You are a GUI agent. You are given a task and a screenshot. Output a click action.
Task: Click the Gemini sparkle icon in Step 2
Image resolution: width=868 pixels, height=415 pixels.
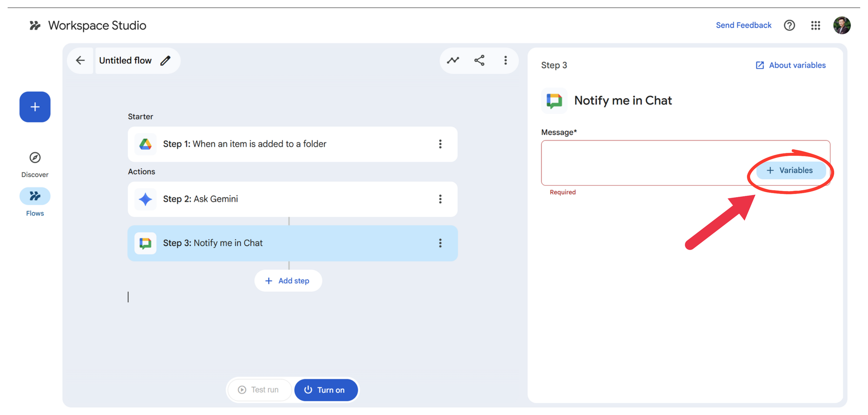point(145,199)
